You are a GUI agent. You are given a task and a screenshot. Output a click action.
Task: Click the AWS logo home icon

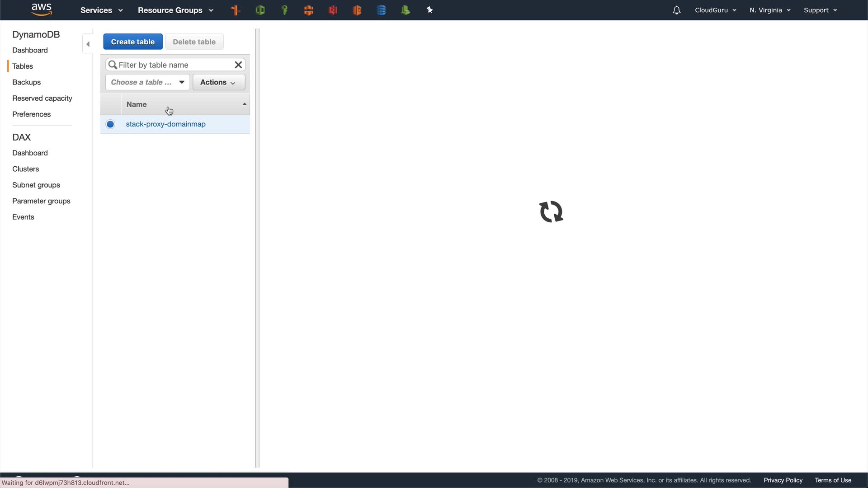pos(42,9)
